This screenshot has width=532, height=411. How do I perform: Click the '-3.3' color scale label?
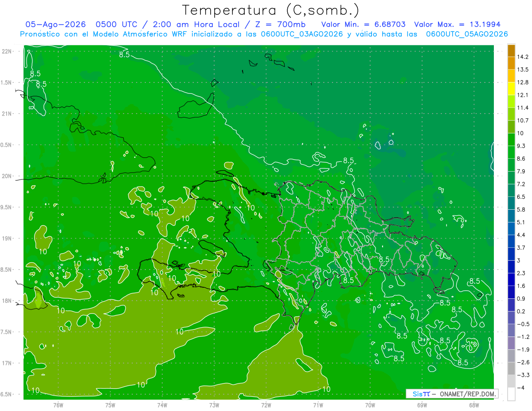[x=523, y=375]
